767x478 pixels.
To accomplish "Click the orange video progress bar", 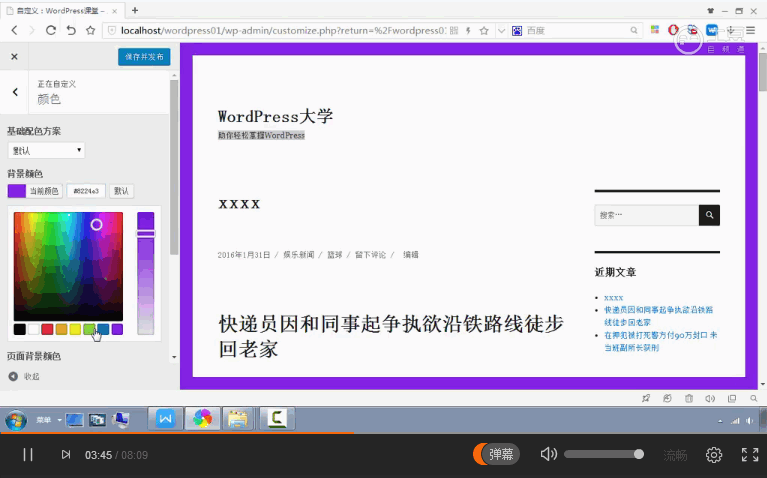I will (x=177, y=432).
